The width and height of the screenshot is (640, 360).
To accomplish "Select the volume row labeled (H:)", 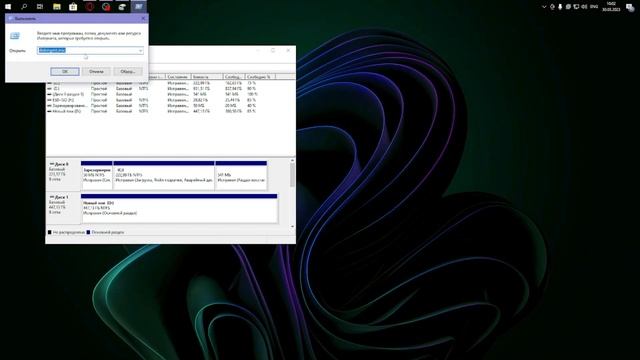I will click(x=151, y=100).
